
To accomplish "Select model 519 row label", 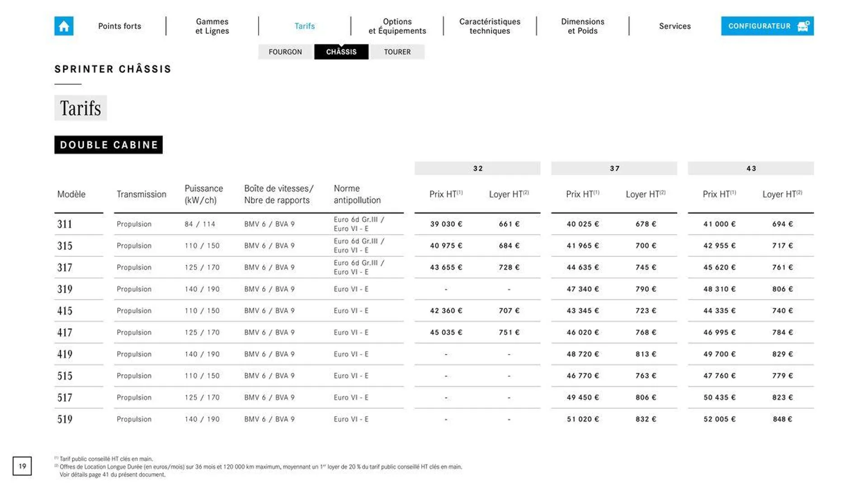I will (x=65, y=419).
